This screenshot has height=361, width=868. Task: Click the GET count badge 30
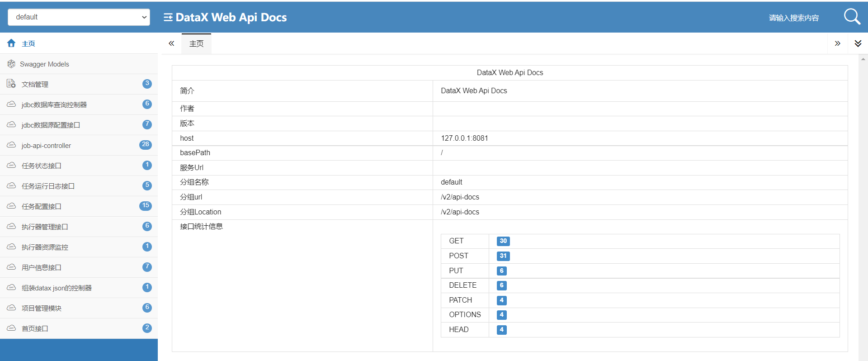point(503,241)
